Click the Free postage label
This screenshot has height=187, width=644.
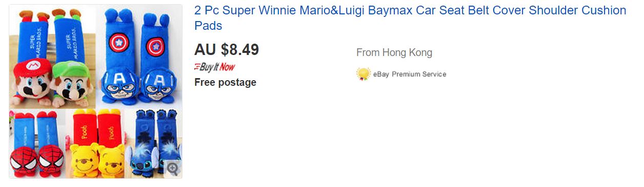(225, 82)
